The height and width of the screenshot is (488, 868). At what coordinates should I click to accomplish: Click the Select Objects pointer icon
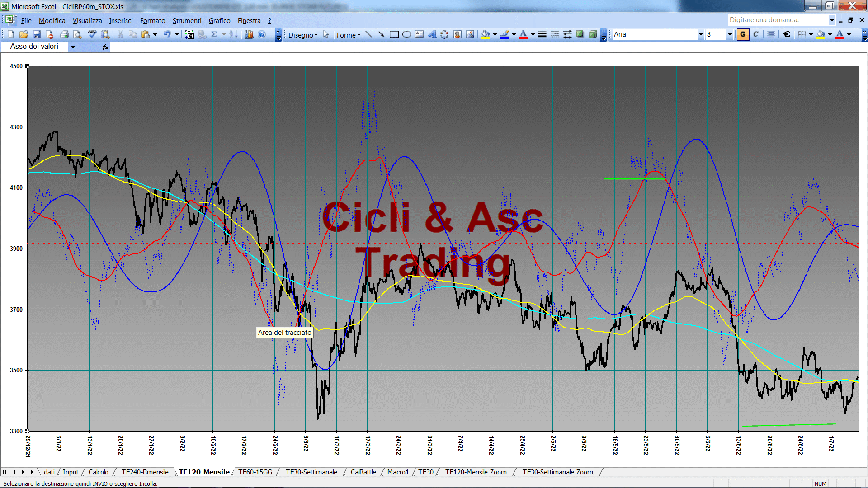point(326,34)
